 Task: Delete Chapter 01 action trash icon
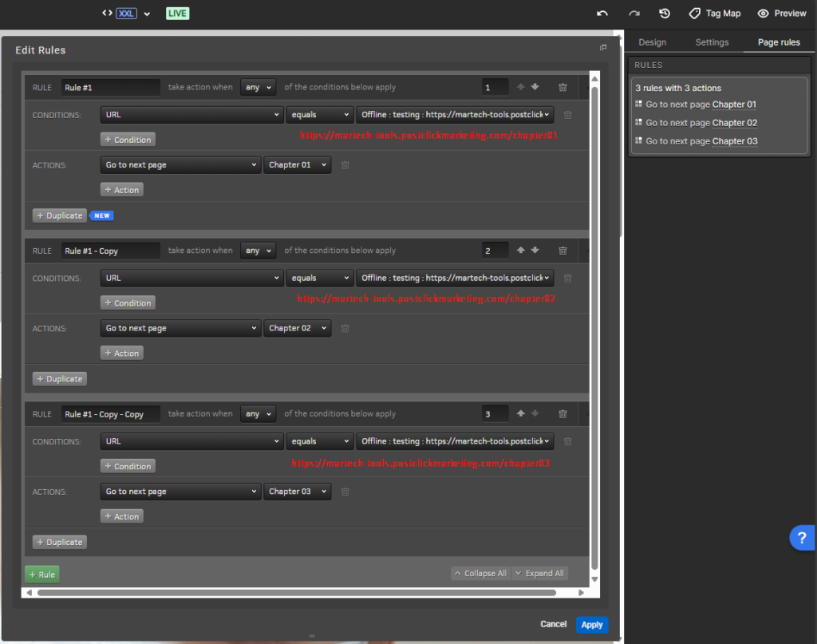point(345,165)
